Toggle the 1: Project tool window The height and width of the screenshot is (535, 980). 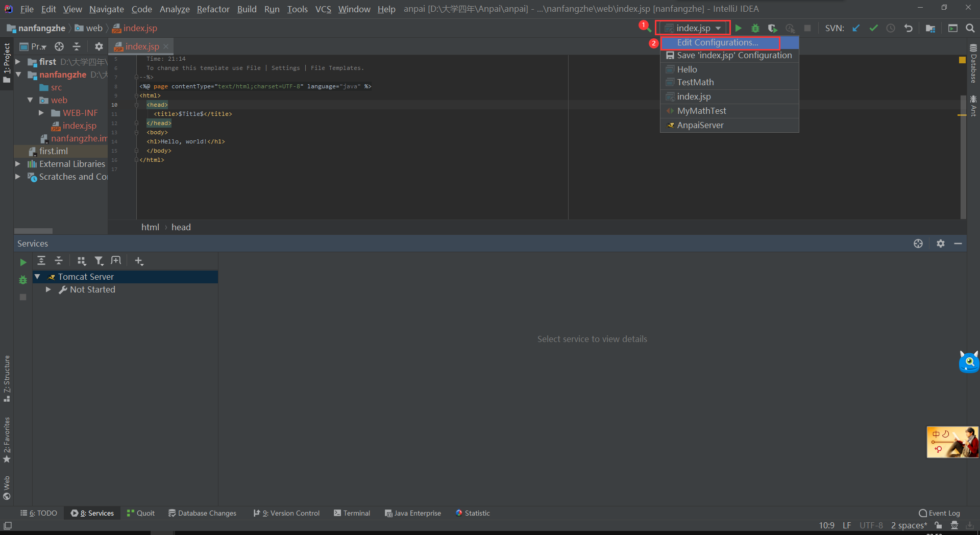coord(7,63)
